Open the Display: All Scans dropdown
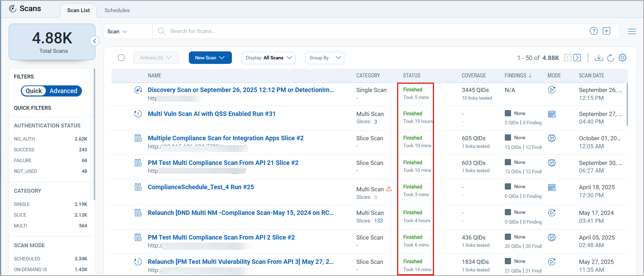The image size is (644, 276). tap(268, 58)
